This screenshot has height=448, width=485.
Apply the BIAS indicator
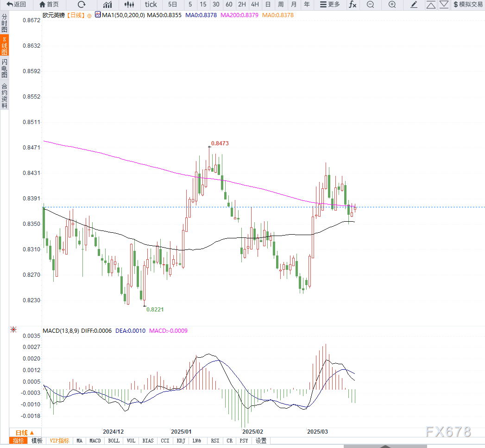pyautogui.click(x=148, y=441)
